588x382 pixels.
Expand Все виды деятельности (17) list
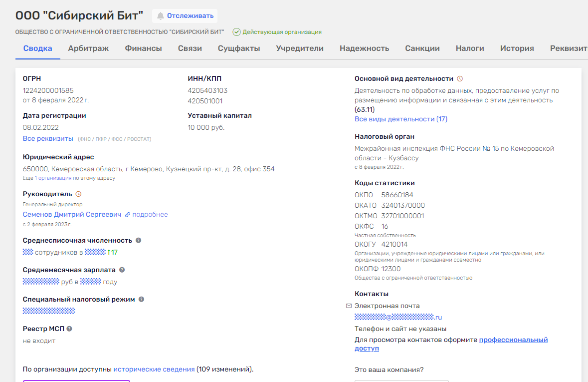(400, 119)
